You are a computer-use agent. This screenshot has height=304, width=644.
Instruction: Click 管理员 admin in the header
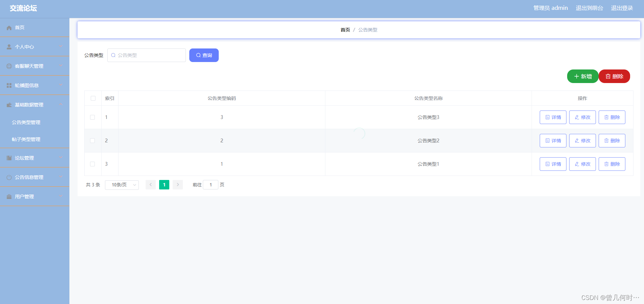[551, 8]
